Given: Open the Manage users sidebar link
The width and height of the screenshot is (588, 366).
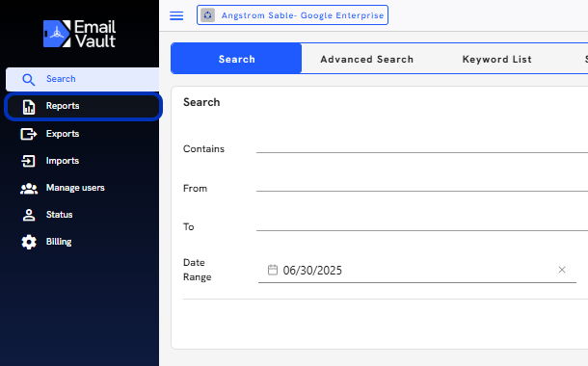Looking at the screenshot, I should click(x=75, y=188).
